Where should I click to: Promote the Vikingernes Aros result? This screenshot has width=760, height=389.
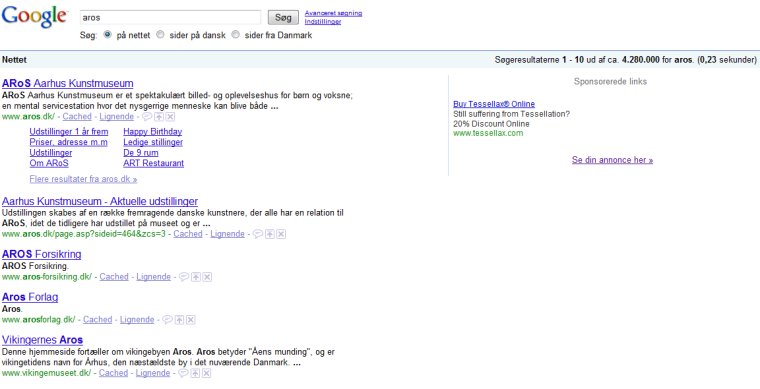[x=195, y=373]
